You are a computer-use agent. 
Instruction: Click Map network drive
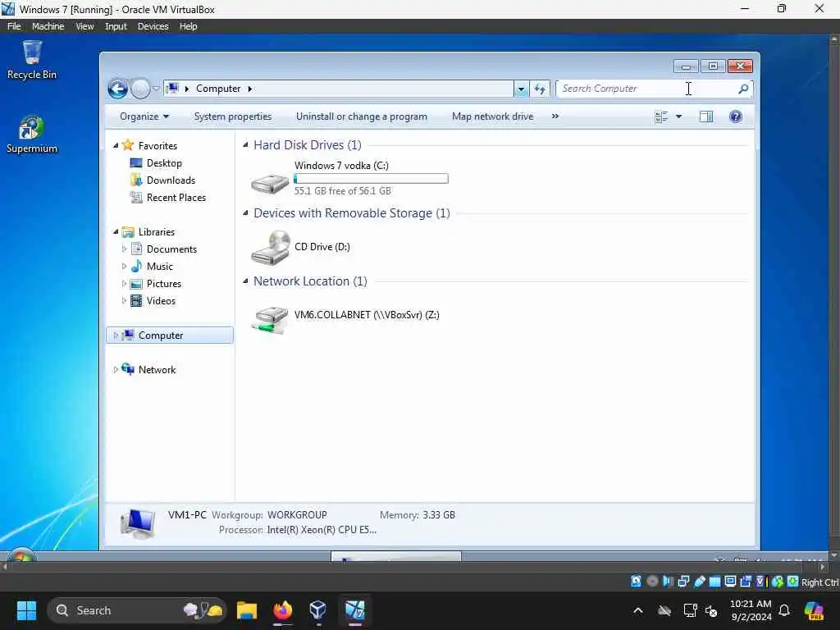click(x=492, y=116)
